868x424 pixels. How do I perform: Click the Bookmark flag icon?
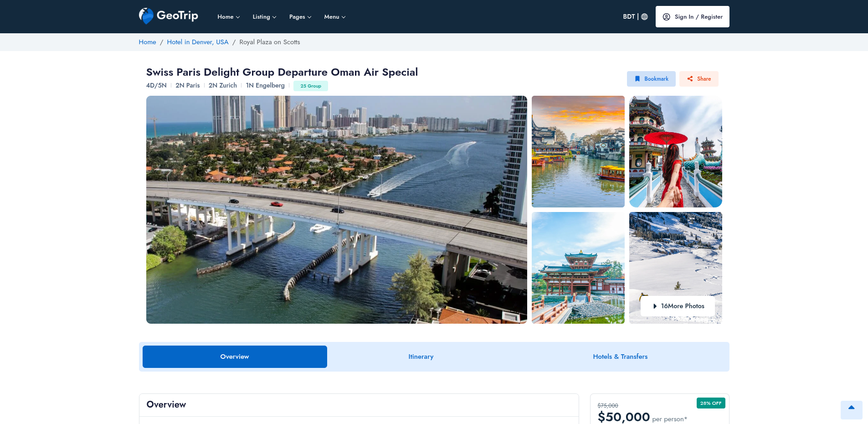tap(637, 79)
